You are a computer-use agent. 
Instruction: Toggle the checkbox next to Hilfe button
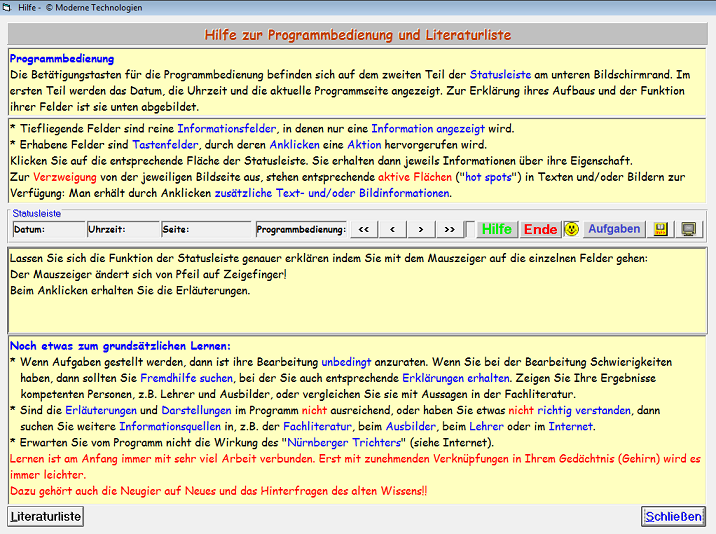[470, 229]
